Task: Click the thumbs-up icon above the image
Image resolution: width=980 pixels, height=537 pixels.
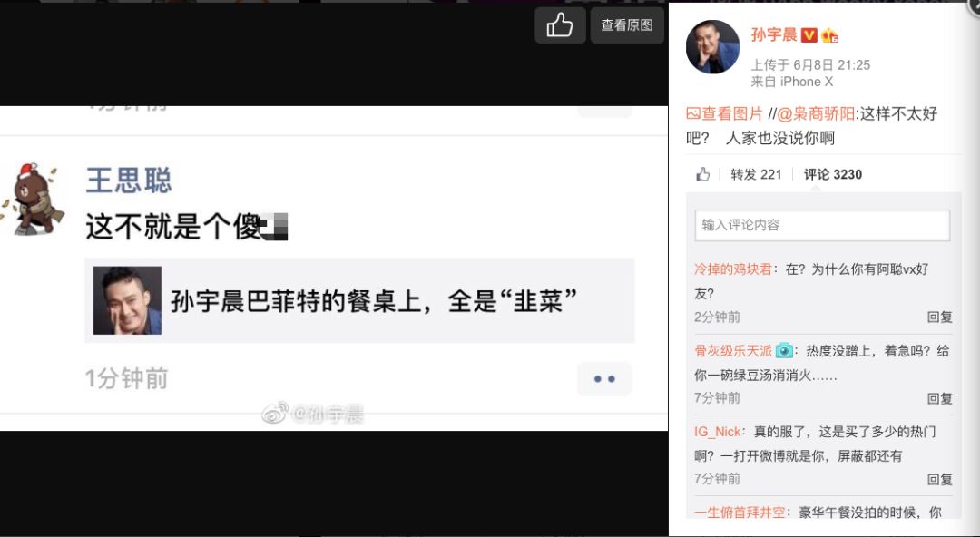Action: coord(560,25)
